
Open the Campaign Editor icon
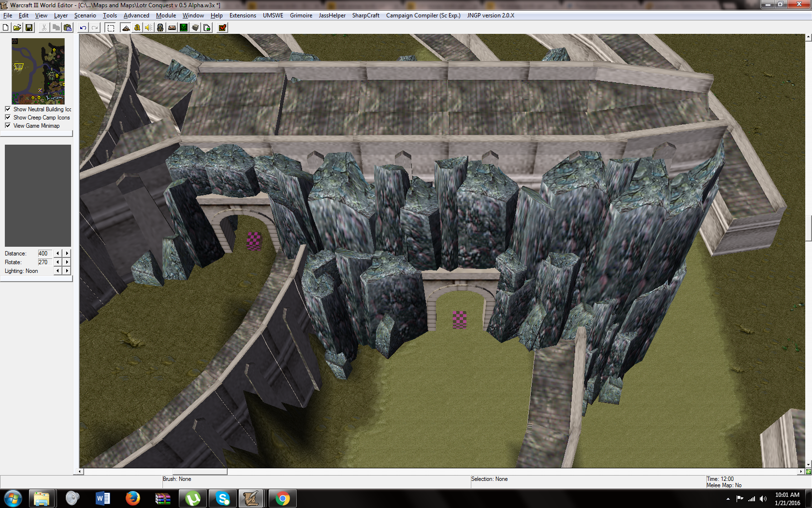(172, 28)
